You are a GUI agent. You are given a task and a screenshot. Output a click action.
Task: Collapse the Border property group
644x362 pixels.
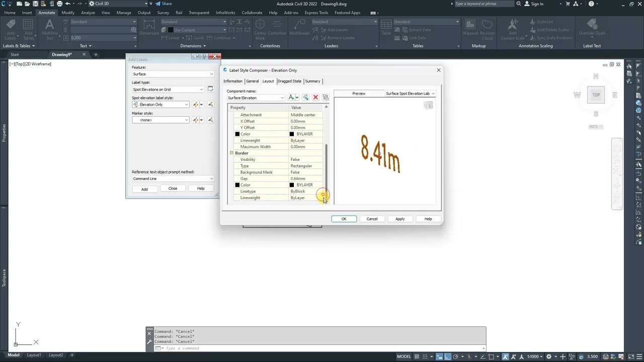click(232, 153)
